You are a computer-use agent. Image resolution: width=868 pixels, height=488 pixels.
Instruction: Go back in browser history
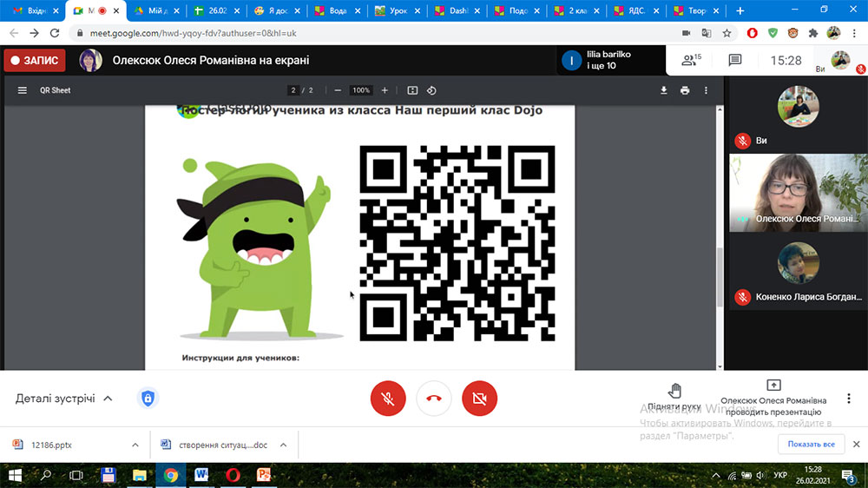coord(14,33)
